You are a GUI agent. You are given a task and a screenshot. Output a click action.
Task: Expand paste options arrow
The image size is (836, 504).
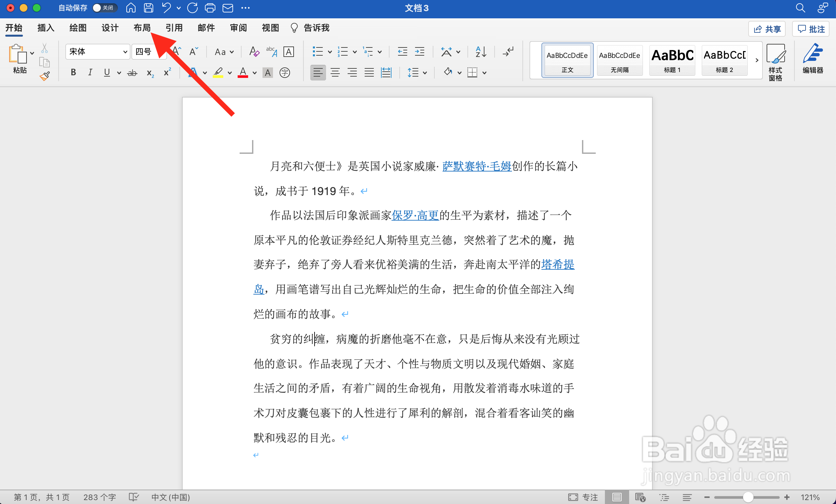[x=32, y=53]
